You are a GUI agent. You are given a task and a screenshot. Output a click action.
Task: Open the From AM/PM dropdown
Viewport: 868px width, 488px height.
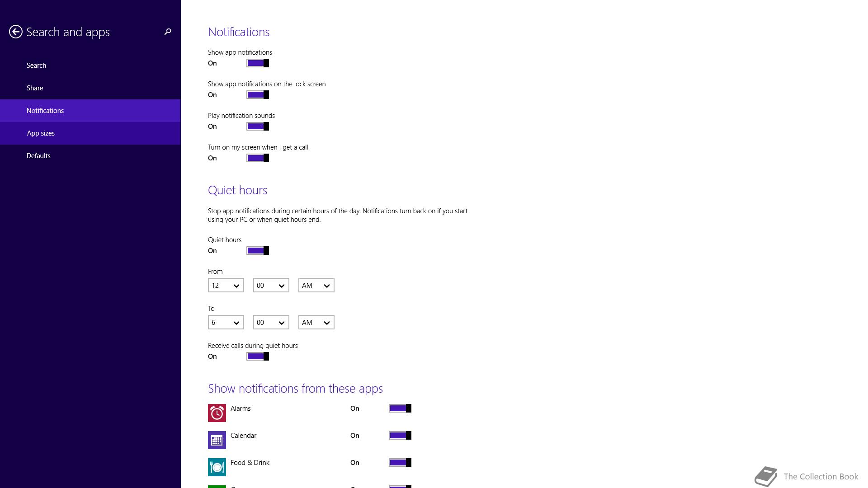(316, 286)
